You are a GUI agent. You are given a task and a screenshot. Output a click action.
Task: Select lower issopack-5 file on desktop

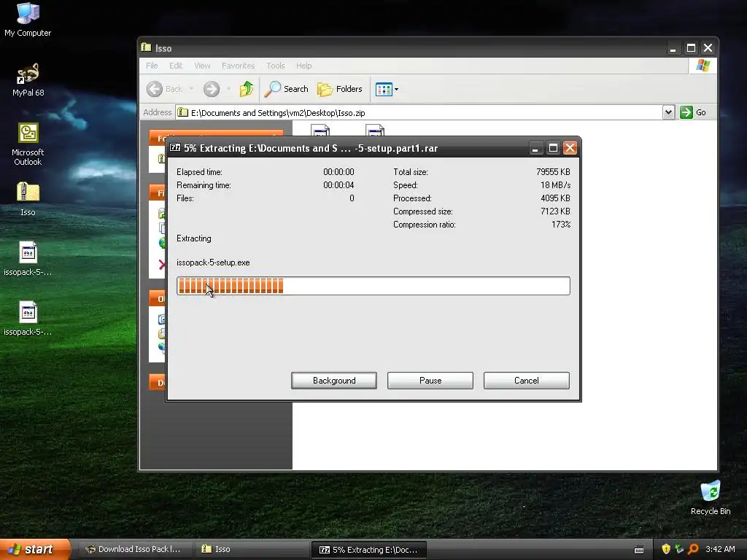coord(28,319)
